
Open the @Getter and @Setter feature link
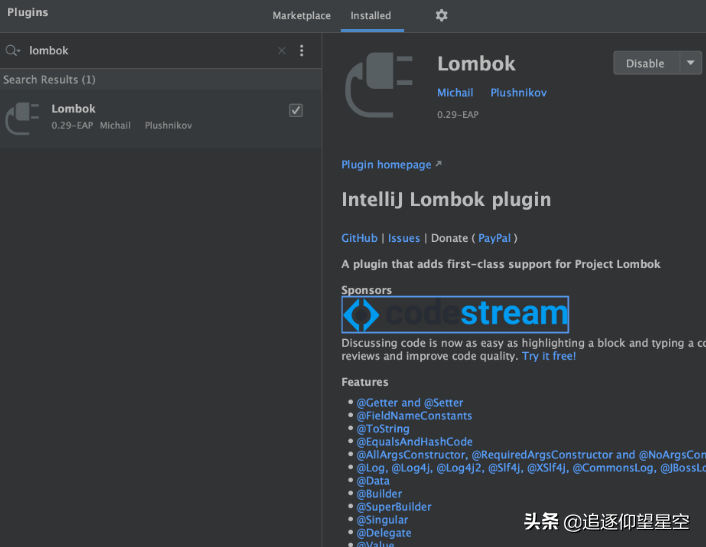click(x=410, y=402)
